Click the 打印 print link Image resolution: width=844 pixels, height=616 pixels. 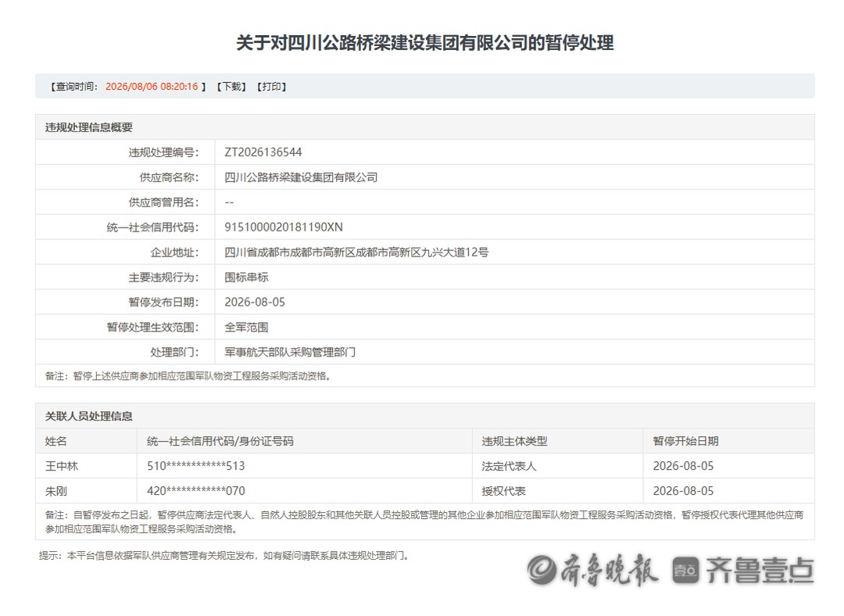pyautogui.click(x=271, y=87)
